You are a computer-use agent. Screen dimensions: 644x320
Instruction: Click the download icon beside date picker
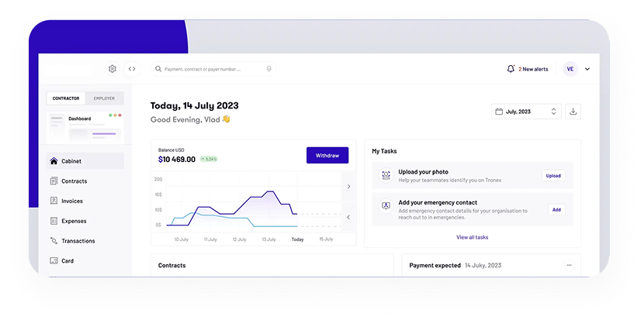tap(573, 112)
